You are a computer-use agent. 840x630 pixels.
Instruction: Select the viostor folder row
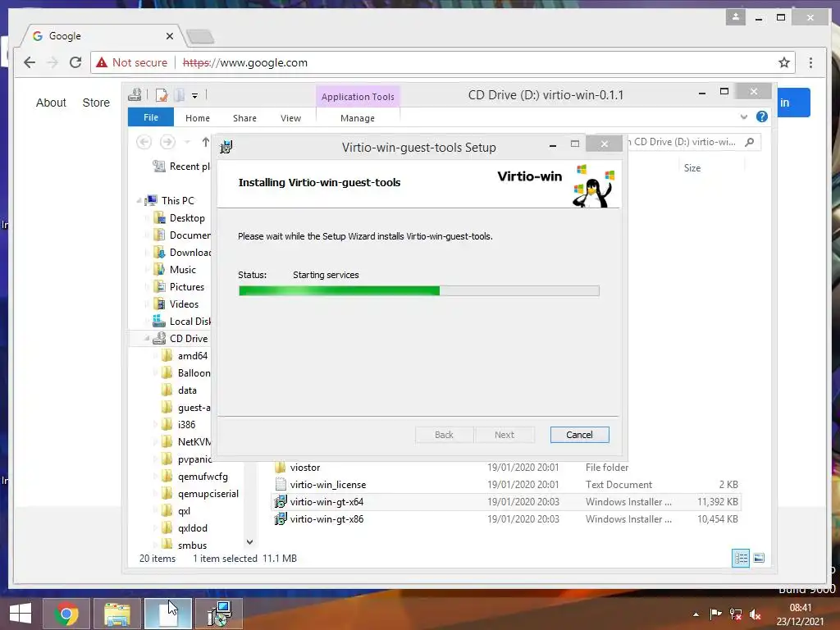click(x=506, y=467)
